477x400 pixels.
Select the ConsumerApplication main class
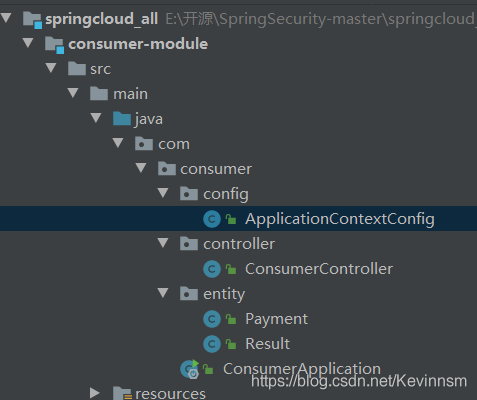click(x=302, y=369)
